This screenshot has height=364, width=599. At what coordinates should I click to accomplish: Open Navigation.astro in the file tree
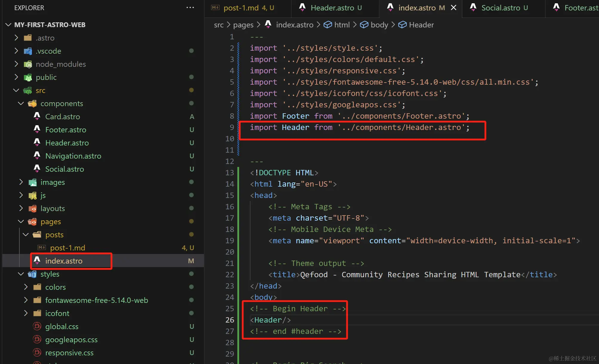click(73, 156)
